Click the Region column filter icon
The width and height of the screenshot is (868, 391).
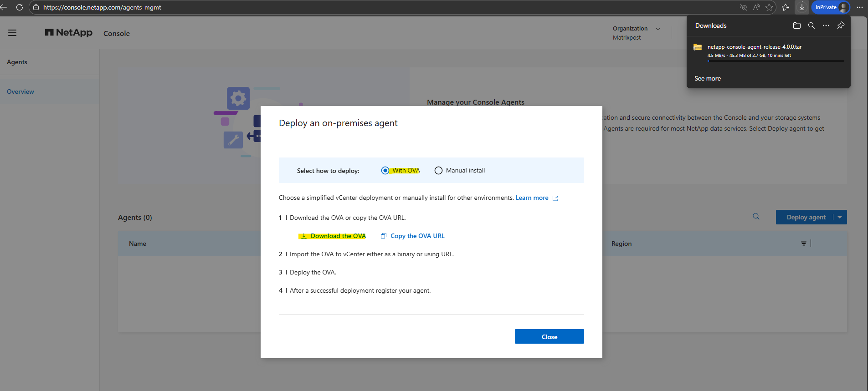(x=803, y=244)
